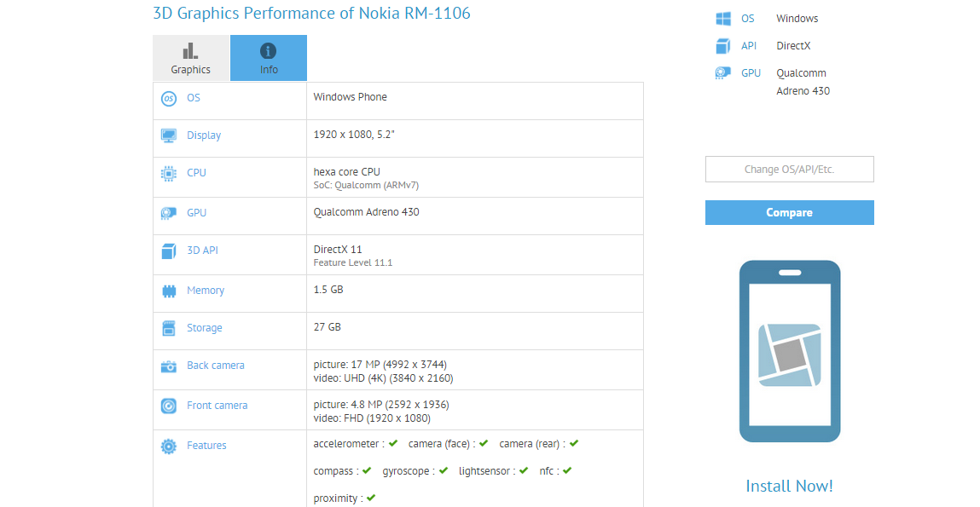Click the Features label
The height and width of the screenshot is (507, 980).
[206, 445]
